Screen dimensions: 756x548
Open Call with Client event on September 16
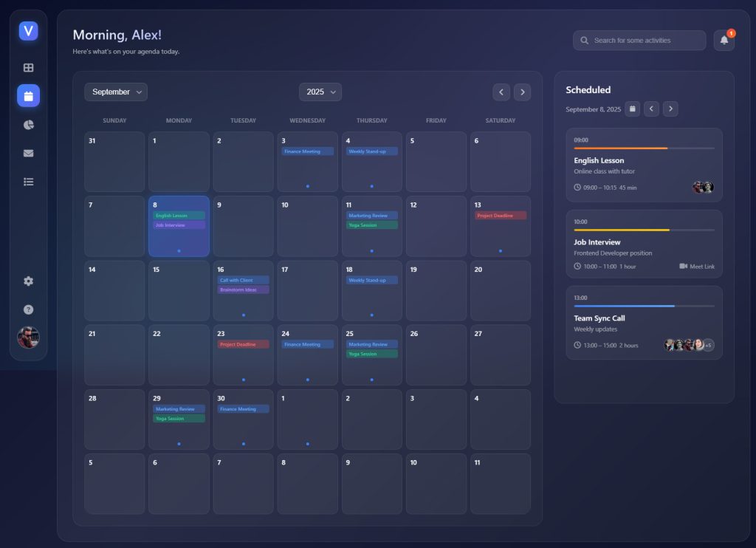[244, 280]
